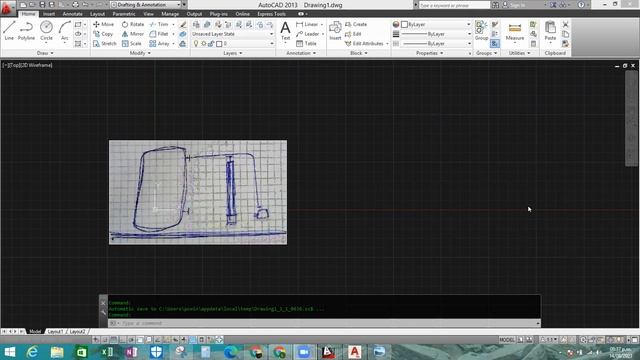
Task: Click the Array tool
Action: [x=160, y=43]
